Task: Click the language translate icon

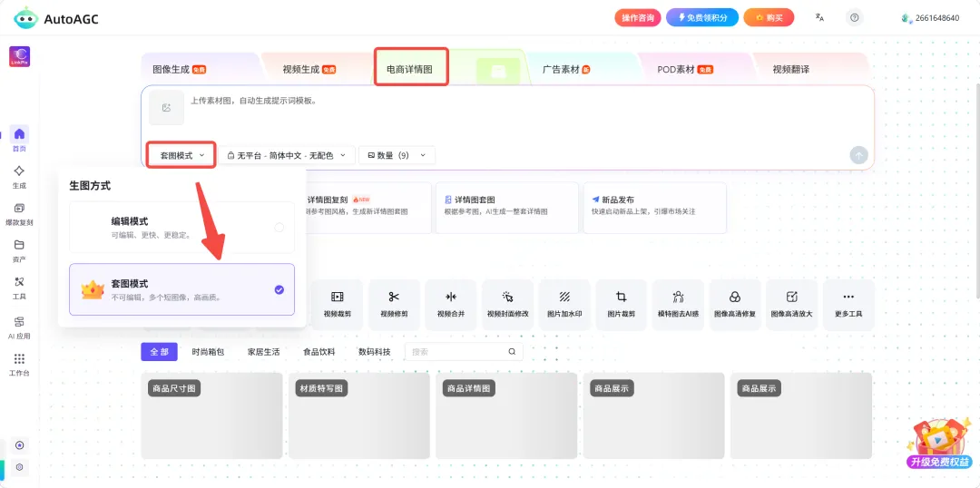Action: click(819, 17)
